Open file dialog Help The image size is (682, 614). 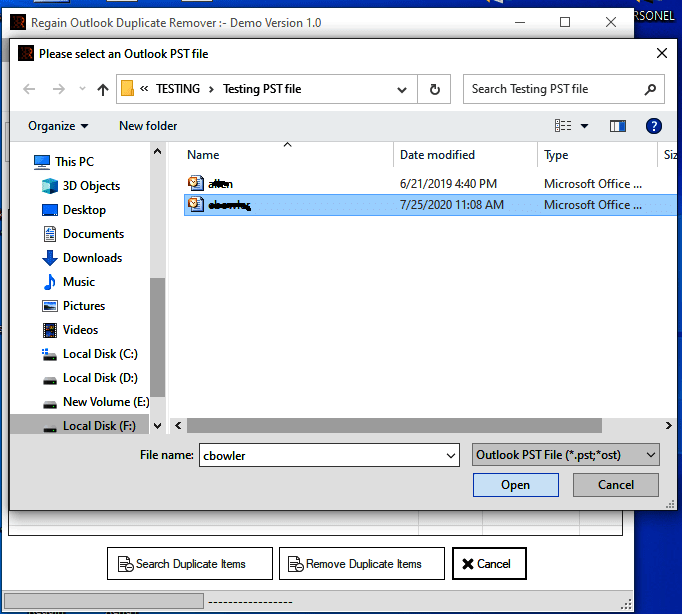tap(653, 126)
